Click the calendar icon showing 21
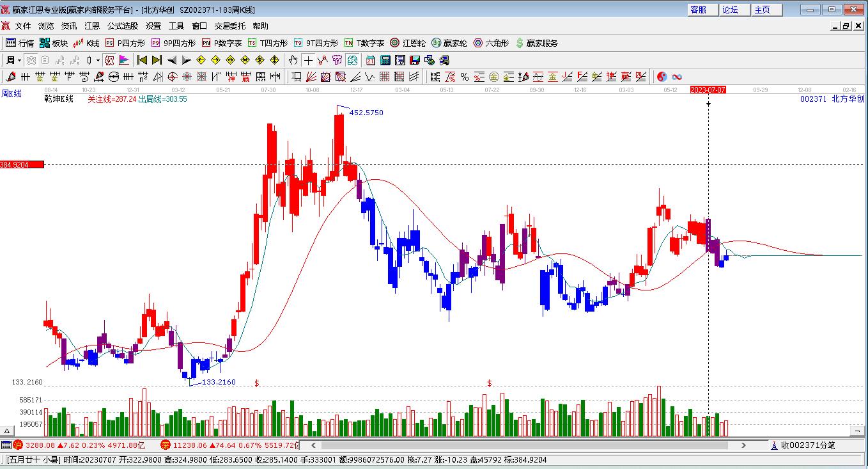The image size is (868, 469). pos(371,60)
